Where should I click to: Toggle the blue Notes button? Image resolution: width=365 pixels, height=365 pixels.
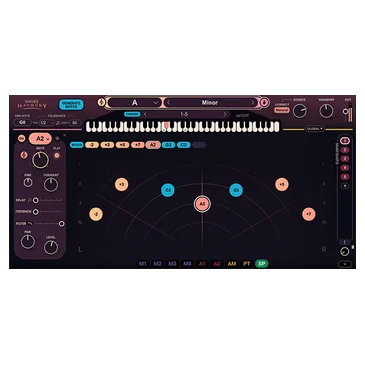[77, 145]
